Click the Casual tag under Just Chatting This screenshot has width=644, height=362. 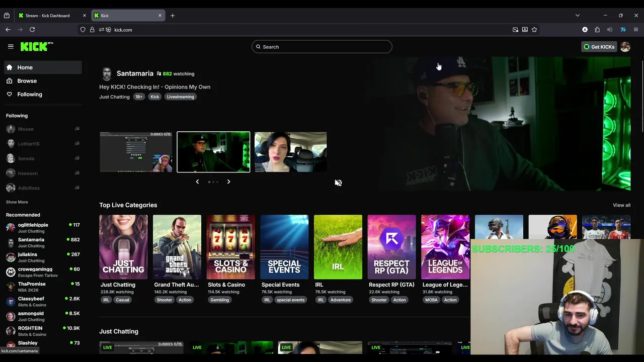tap(122, 300)
